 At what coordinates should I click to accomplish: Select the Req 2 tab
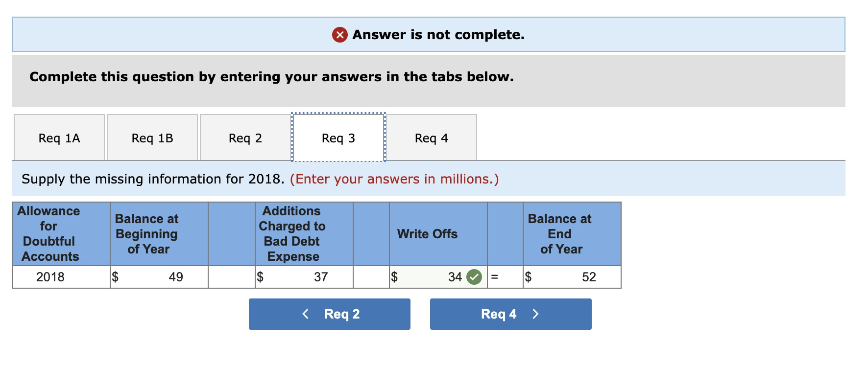(x=245, y=137)
